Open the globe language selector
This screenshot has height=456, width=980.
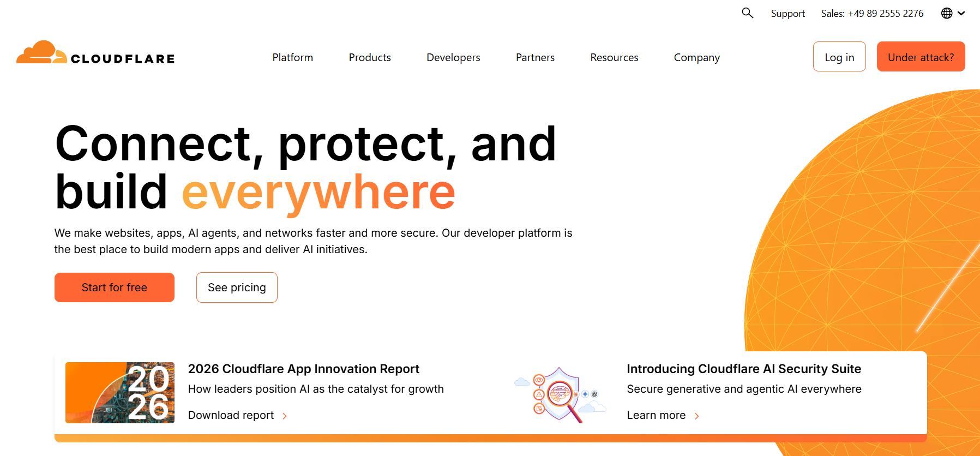(947, 13)
